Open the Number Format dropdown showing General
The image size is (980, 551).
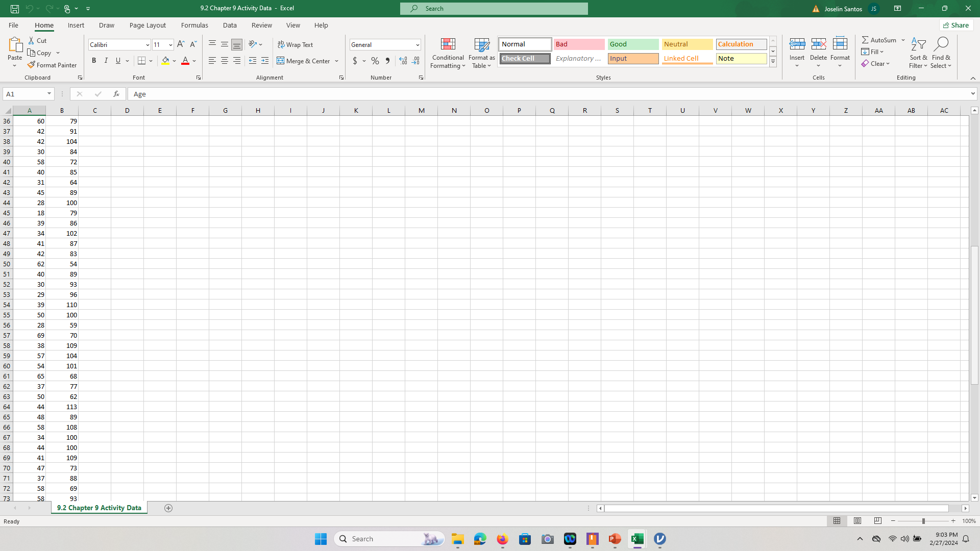tap(416, 44)
